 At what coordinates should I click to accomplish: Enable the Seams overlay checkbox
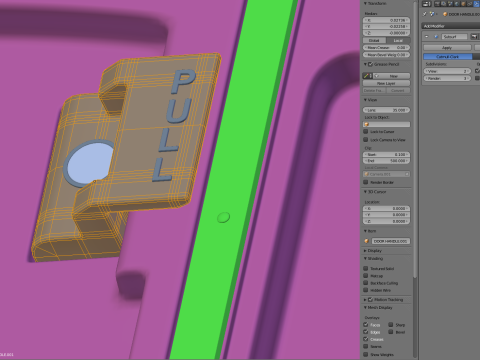click(366, 346)
